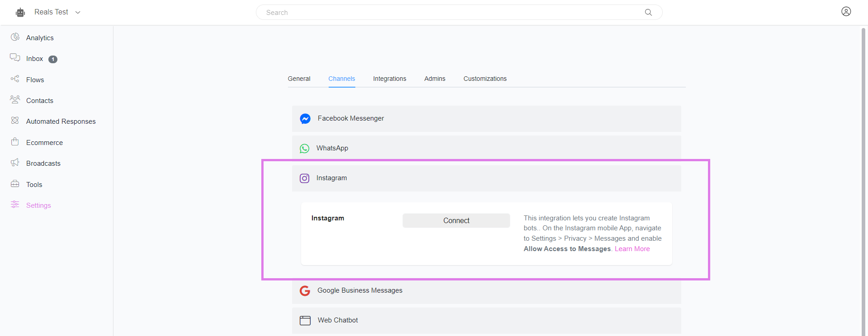868x336 pixels.
Task: Select Settings in the sidebar
Action: 38,205
